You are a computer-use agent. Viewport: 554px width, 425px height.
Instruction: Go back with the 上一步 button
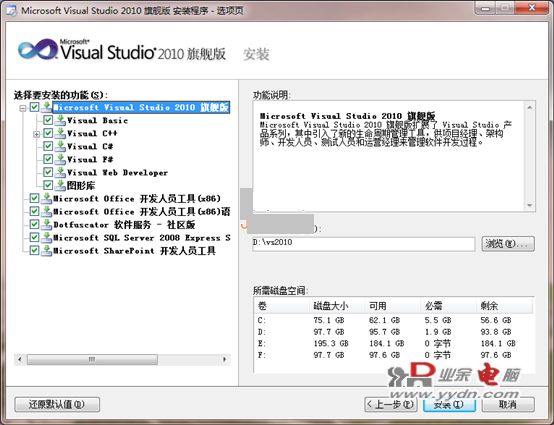(x=391, y=404)
